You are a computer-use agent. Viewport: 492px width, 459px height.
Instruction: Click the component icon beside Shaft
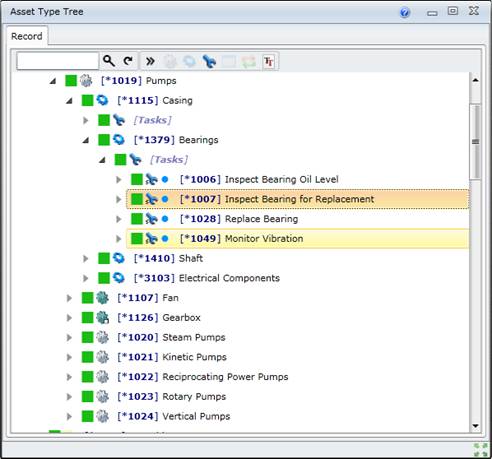coord(119,258)
